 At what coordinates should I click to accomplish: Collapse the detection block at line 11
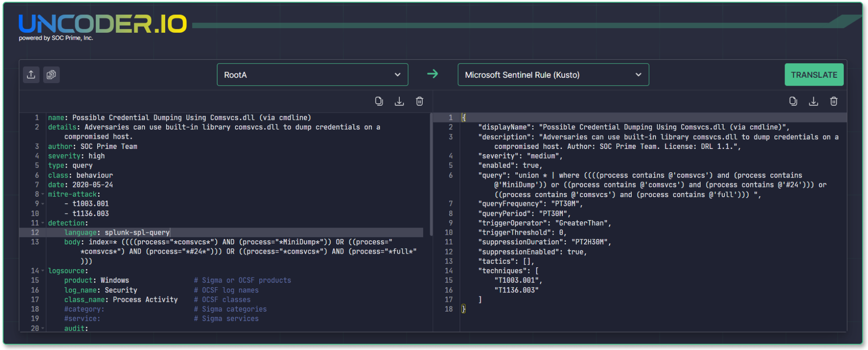point(43,223)
